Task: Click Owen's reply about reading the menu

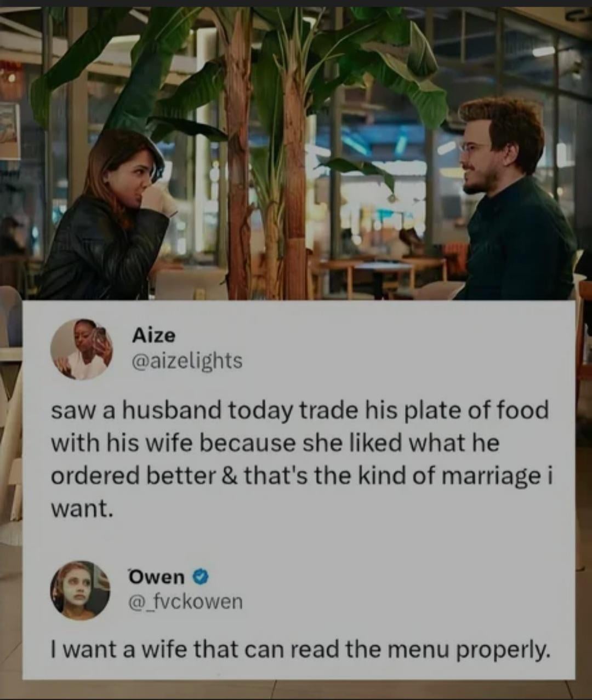Action: 299,650
